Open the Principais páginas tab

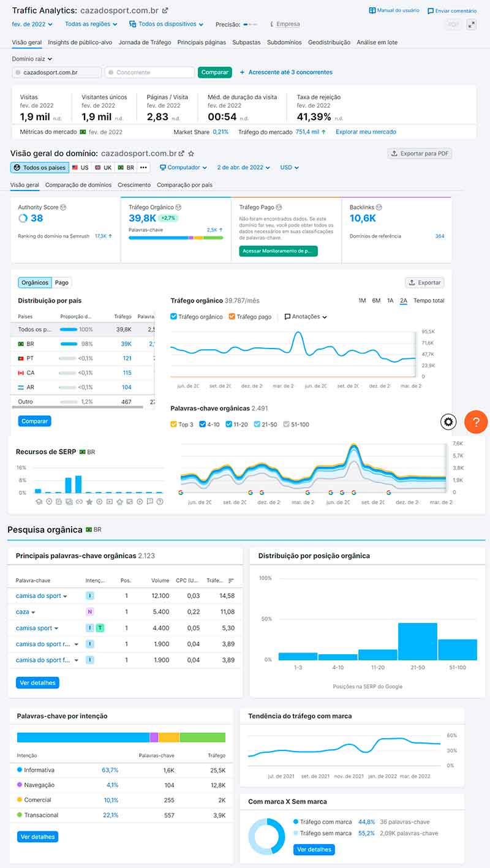coord(202,42)
